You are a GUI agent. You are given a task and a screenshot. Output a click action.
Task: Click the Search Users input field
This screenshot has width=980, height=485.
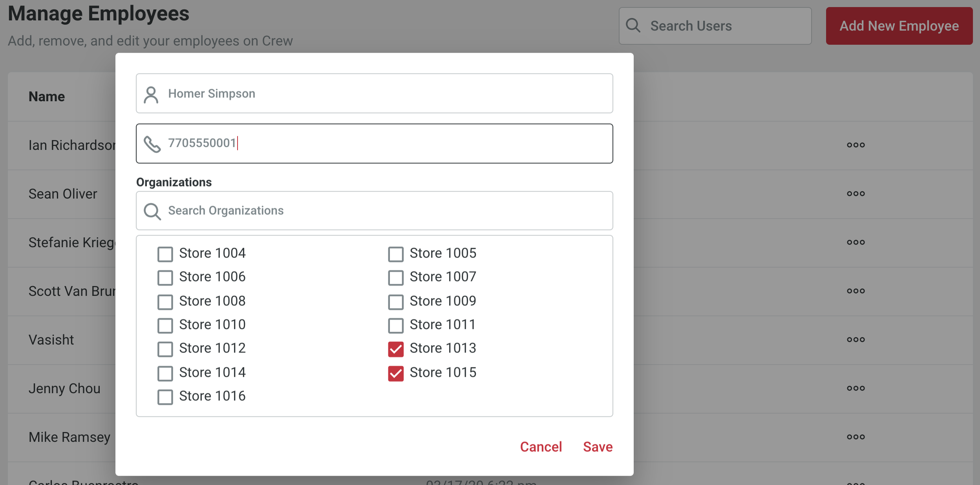click(715, 26)
